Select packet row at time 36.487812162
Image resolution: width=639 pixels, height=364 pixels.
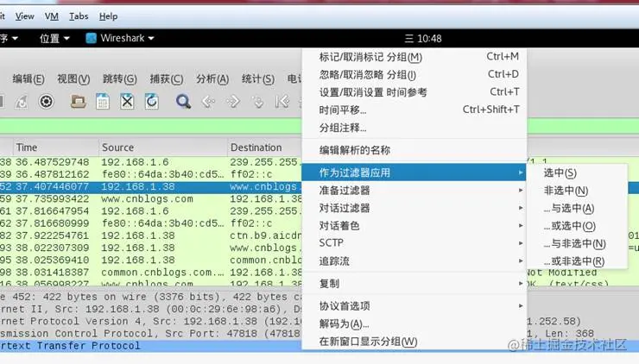[151, 174]
